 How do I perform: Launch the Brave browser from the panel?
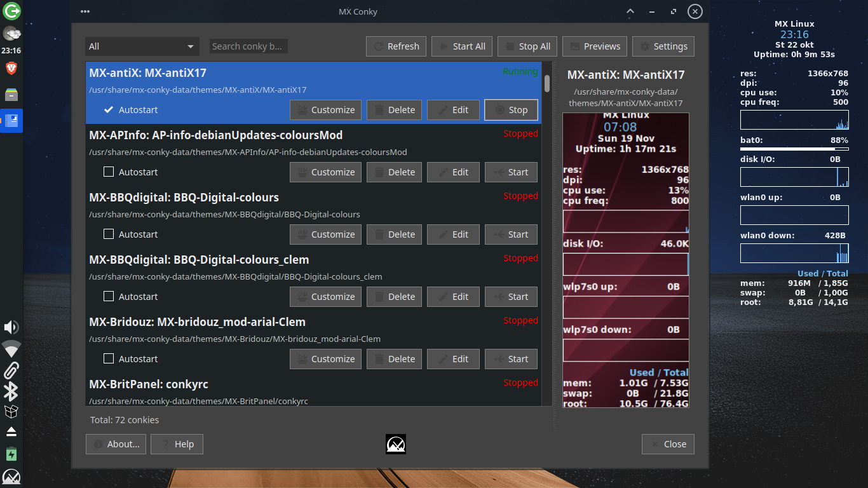(11, 68)
